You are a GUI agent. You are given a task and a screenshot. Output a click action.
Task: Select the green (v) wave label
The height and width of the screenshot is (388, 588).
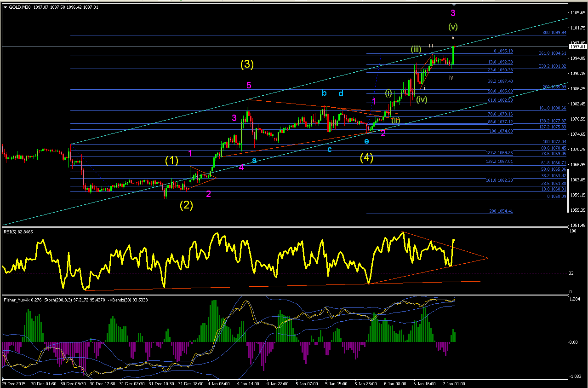click(x=453, y=27)
